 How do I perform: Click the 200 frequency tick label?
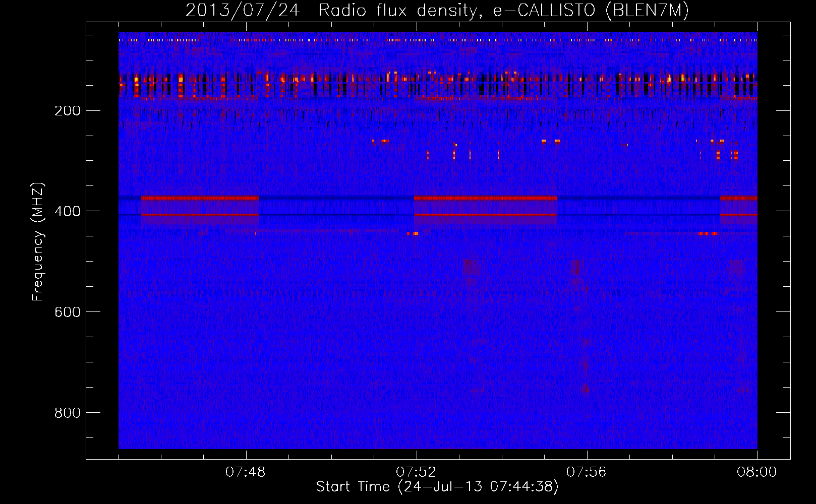click(x=68, y=111)
